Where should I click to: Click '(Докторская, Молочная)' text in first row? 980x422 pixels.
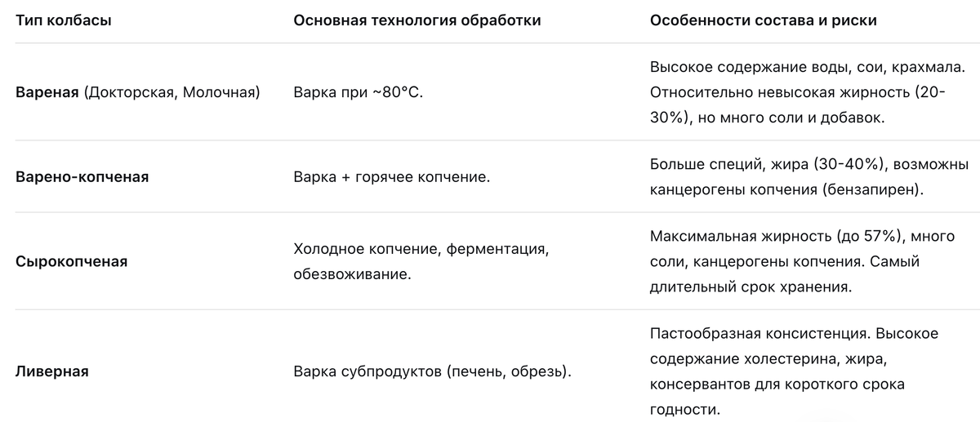pyautogui.click(x=171, y=93)
